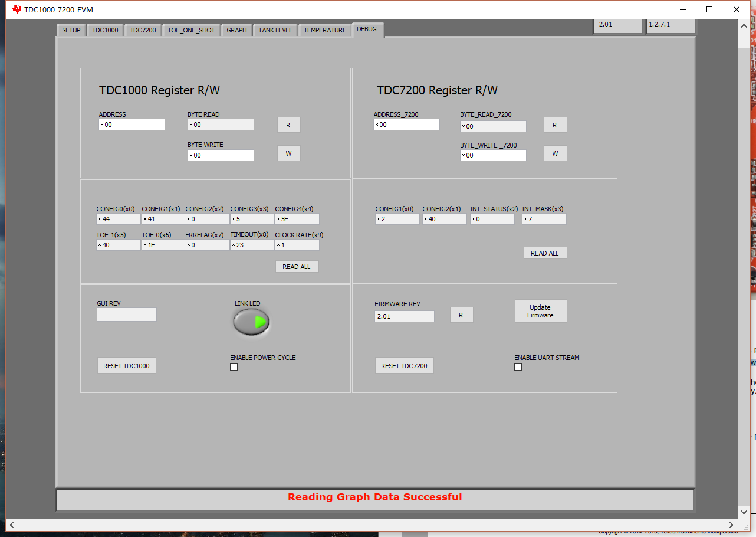
Task: Click the BYTE_WRITE _7200 input field
Action: pyautogui.click(x=493, y=155)
